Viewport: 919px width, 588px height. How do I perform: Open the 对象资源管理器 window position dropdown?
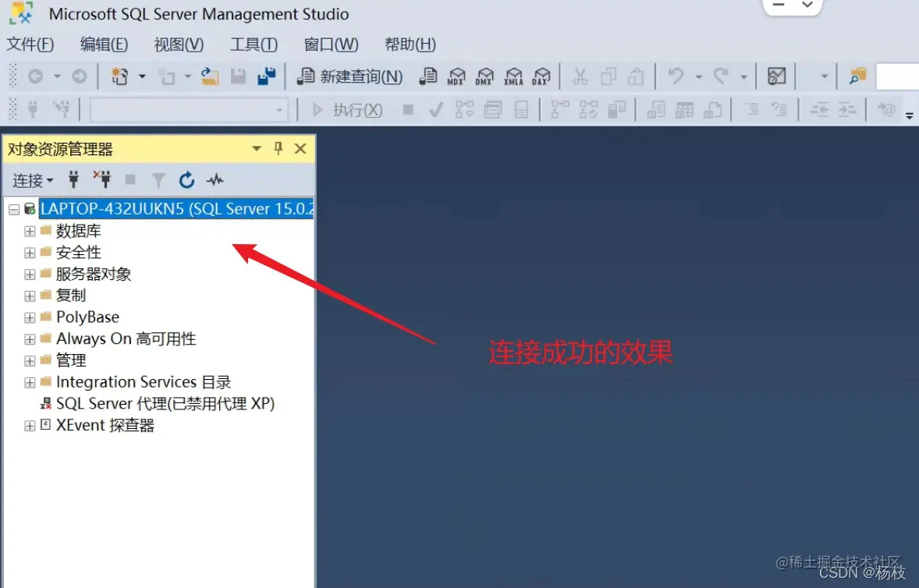click(256, 149)
